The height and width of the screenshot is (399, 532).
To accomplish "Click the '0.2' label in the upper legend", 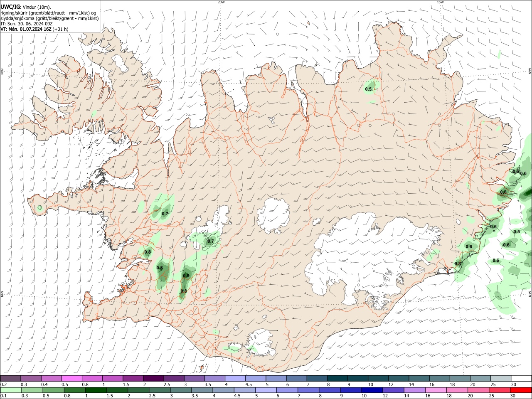I will coord(3,384).
